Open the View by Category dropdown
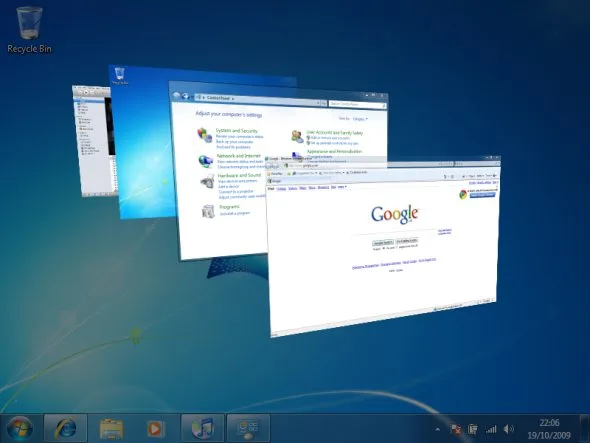 pyautogui.click(x=360, y=119)
